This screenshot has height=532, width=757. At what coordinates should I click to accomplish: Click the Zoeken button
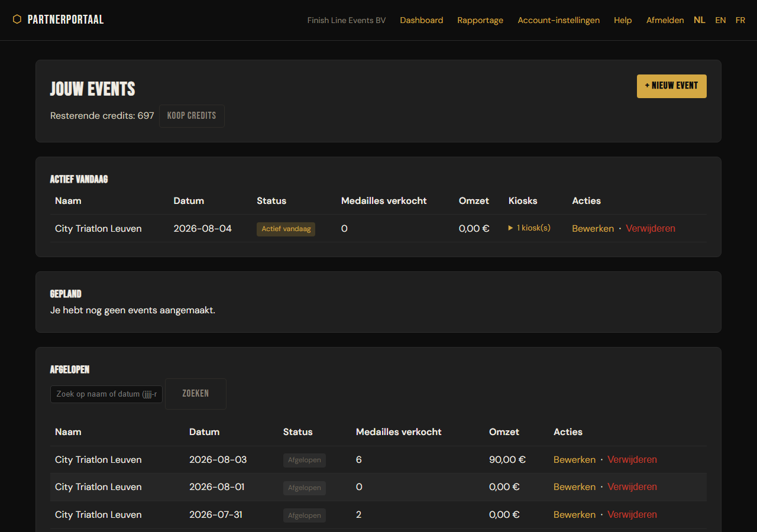(196, 394)
